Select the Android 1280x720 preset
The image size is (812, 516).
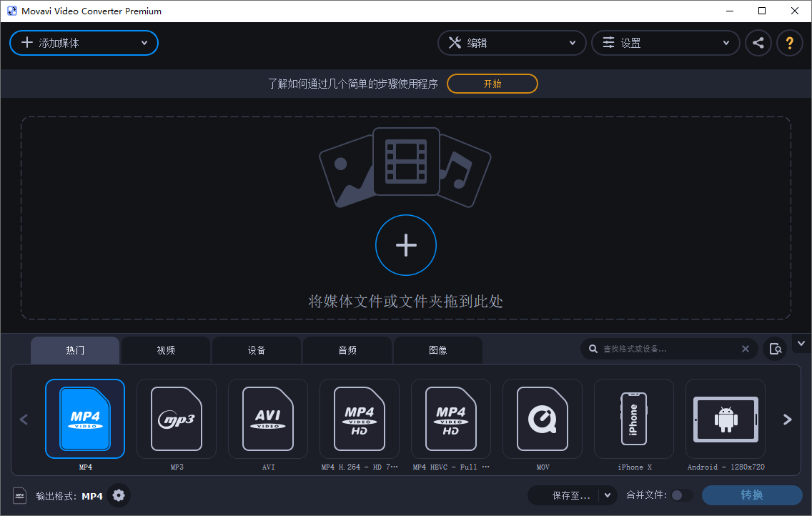click(726, 419)
